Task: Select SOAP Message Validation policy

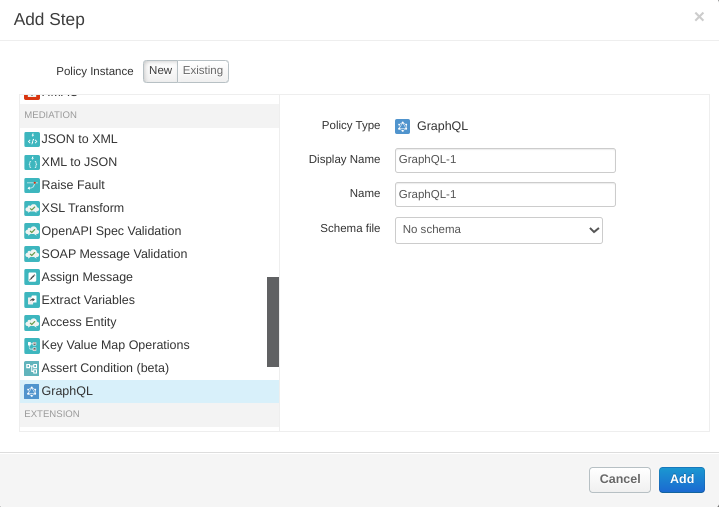Action: 114,254
